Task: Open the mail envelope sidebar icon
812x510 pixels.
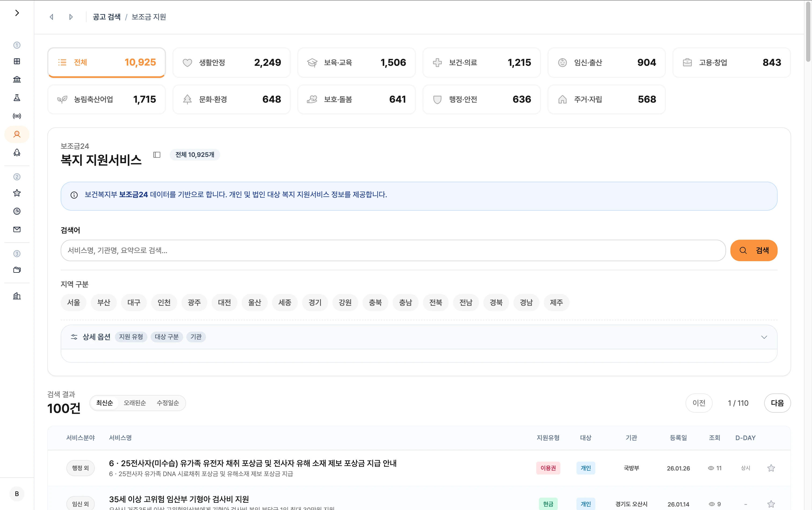Action: pyautogui.click(x=17, y=229)
